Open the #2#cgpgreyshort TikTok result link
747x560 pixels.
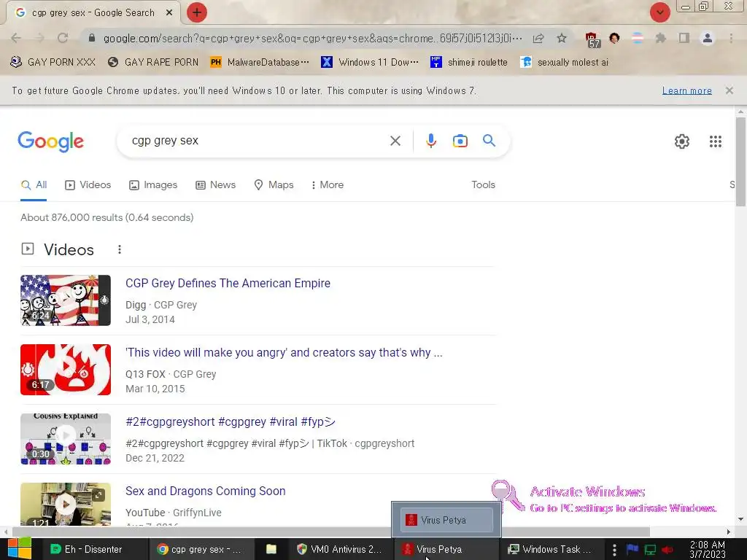click(x=231, y=422)
